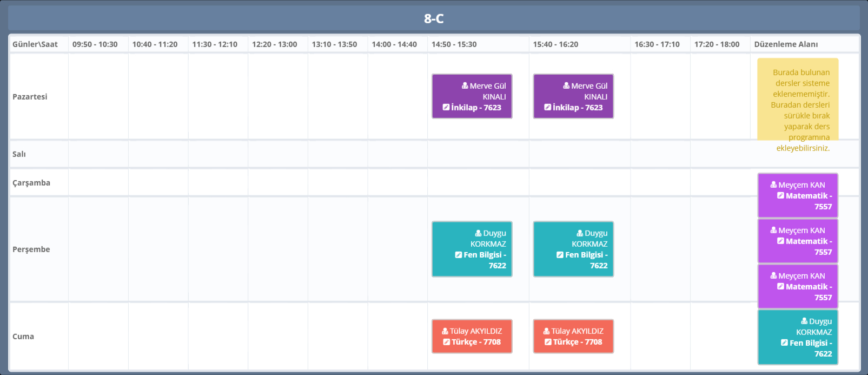This screenshot has width=868, height=375.
Task: Click the 17:20 - 18:00 column header
Action: 717,44
